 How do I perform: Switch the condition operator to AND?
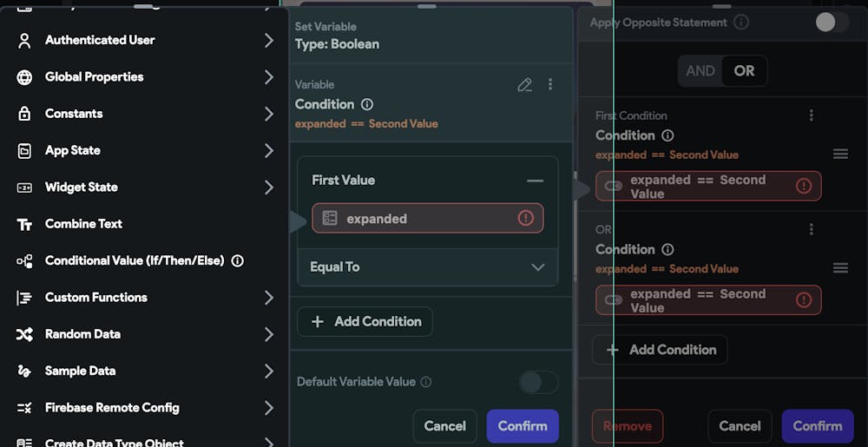pyautogui.click(x=700, y=71)
